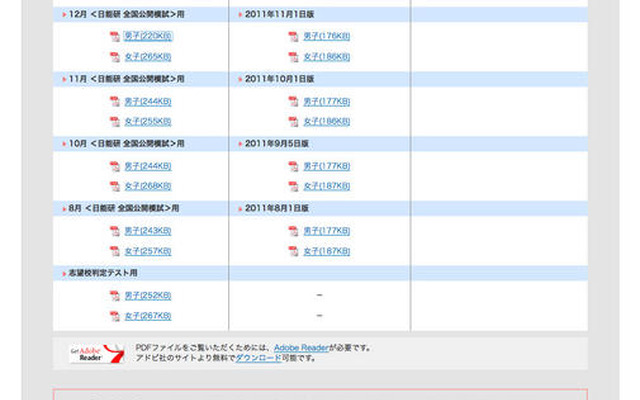
Task: Open 男子(177KB) link under 2011年10月1日版
Action: coord(327,101)
